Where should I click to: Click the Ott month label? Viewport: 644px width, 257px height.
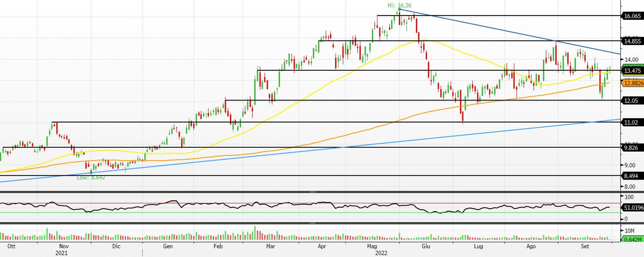click(11, 246)
